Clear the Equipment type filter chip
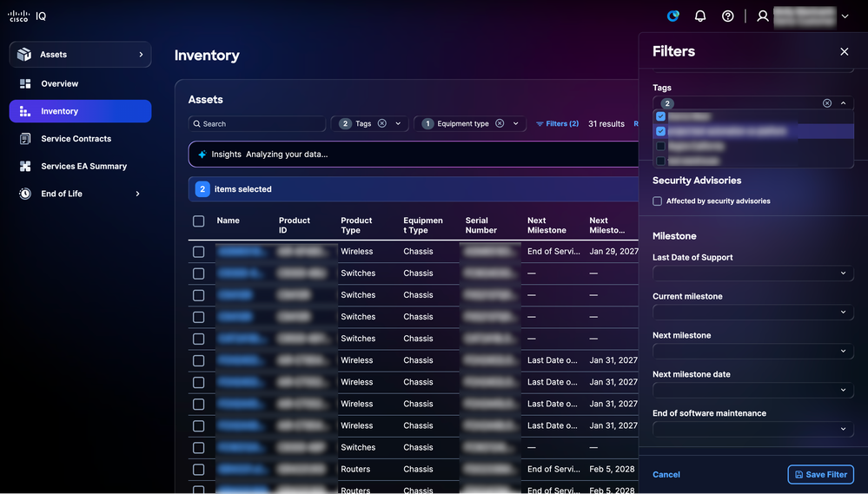Viewport: 868px width, 494px height. click(500, 123)
